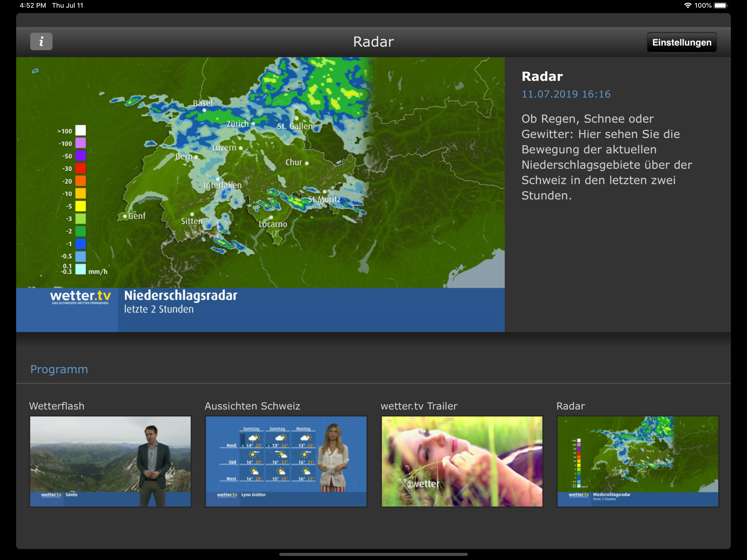Tap the wetter.tv logo in banner
Image resolution: width=747 pixels, height=560 pixels.
pos(80,297)
